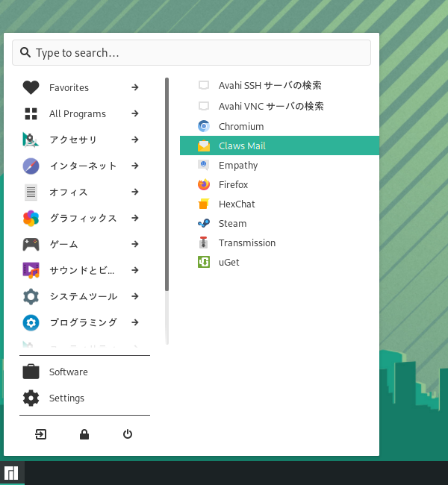448x485 pixels.
Task: Click the Claws Mail envelope icon
Action: (x=204, y=145)
